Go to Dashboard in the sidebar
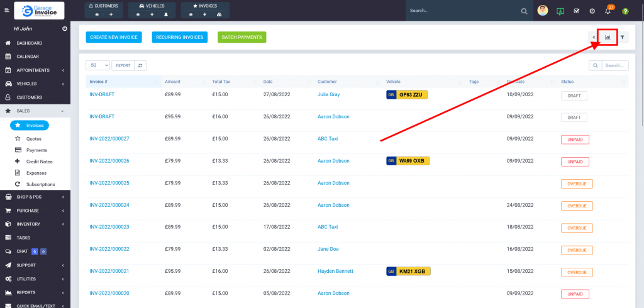 (29, 43)
